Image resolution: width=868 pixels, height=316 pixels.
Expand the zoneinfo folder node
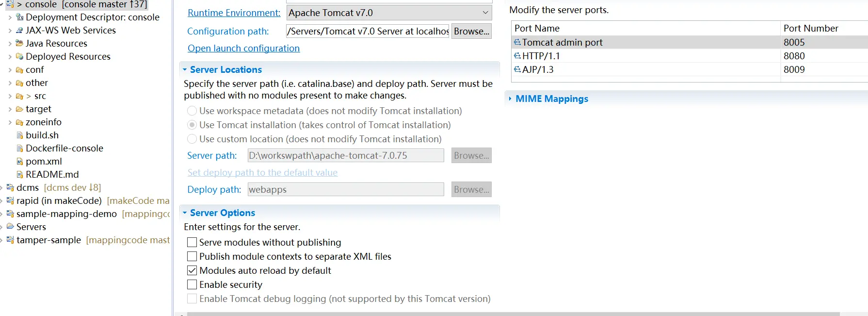tap(10, 122)
